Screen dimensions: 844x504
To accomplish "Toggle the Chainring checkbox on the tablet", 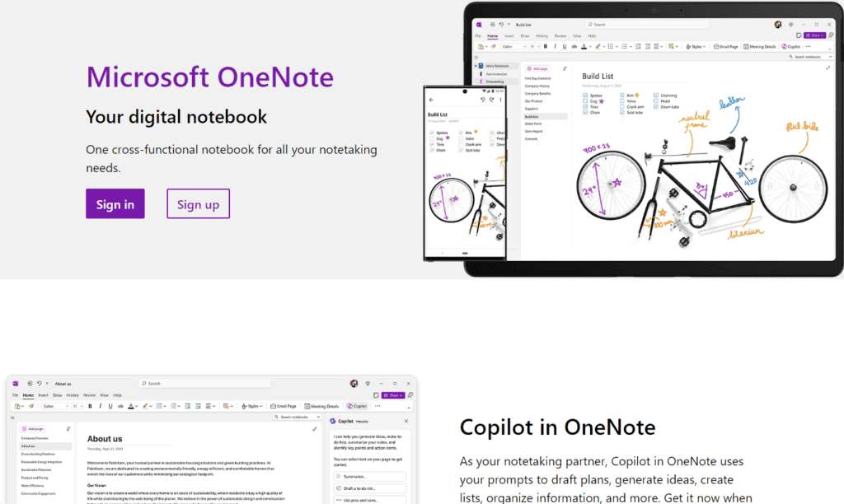I will (656, 96).
